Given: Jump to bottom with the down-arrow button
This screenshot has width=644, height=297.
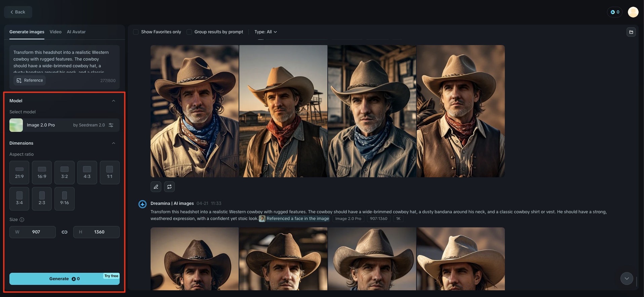Looking at the screenshot, I should coord(627,279).
